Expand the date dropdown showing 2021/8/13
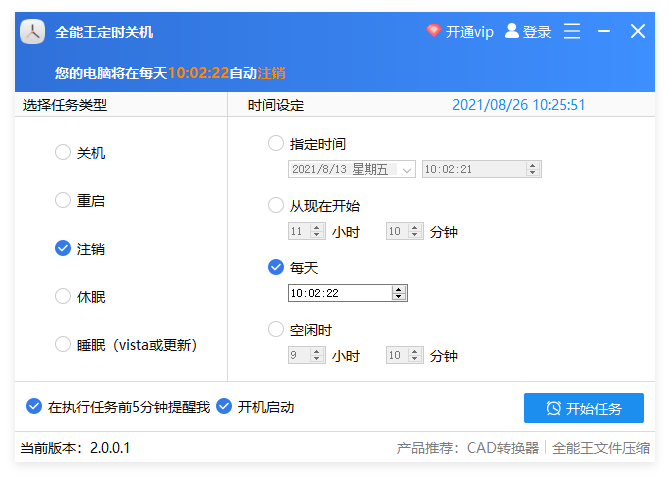The width and height of the screenshot is (670, 480). [407, 170]
